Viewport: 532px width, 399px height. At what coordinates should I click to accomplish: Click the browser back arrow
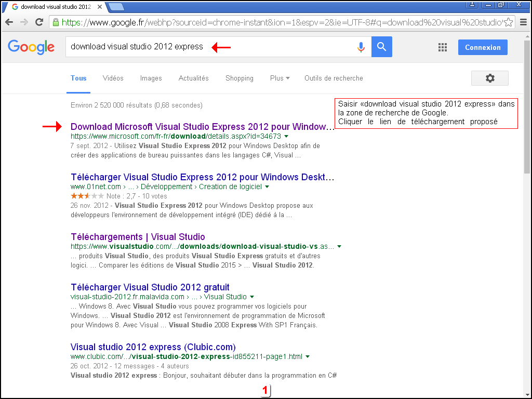(9, 22)
